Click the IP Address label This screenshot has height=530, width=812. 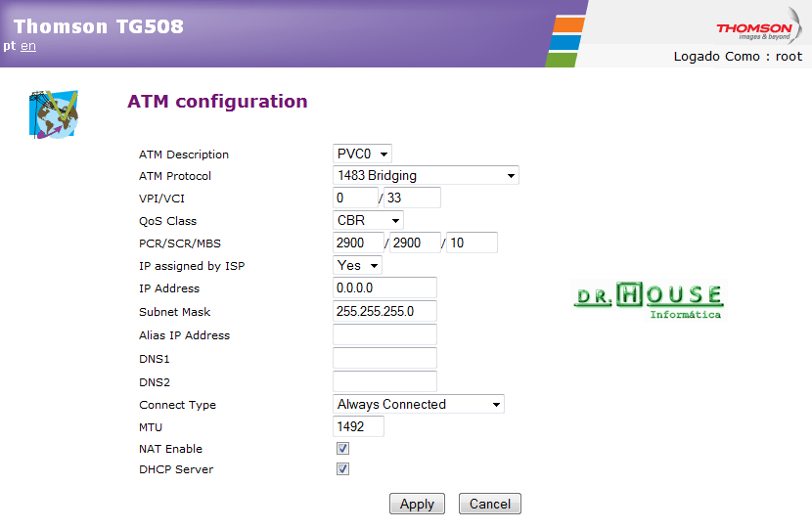pos(169,288)
